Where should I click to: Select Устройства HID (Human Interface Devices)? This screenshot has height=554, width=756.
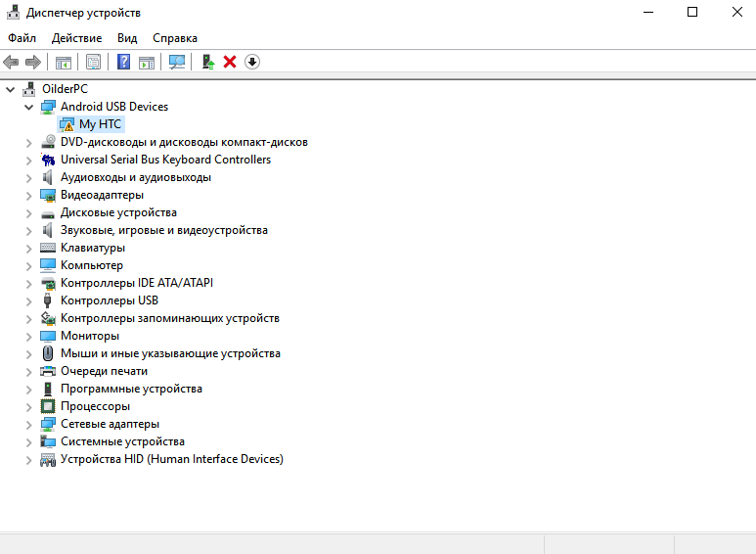click(171, 459)
